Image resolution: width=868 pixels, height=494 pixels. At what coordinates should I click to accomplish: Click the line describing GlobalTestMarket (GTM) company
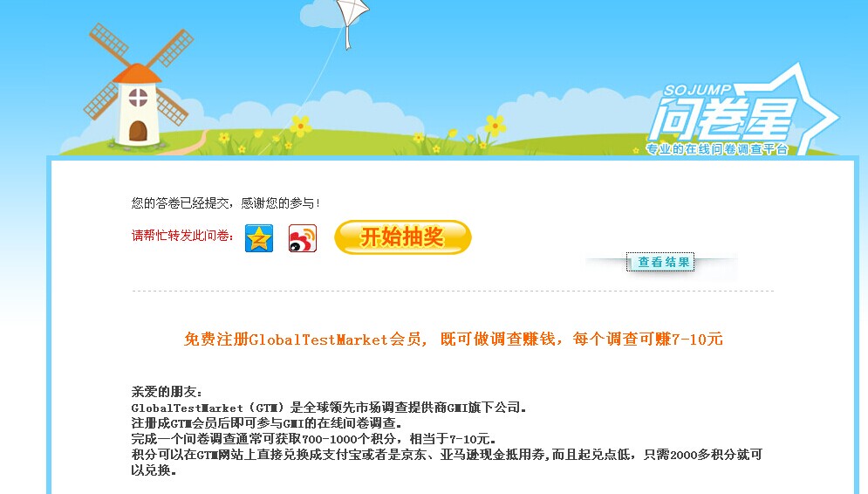(x=329, y=408)
